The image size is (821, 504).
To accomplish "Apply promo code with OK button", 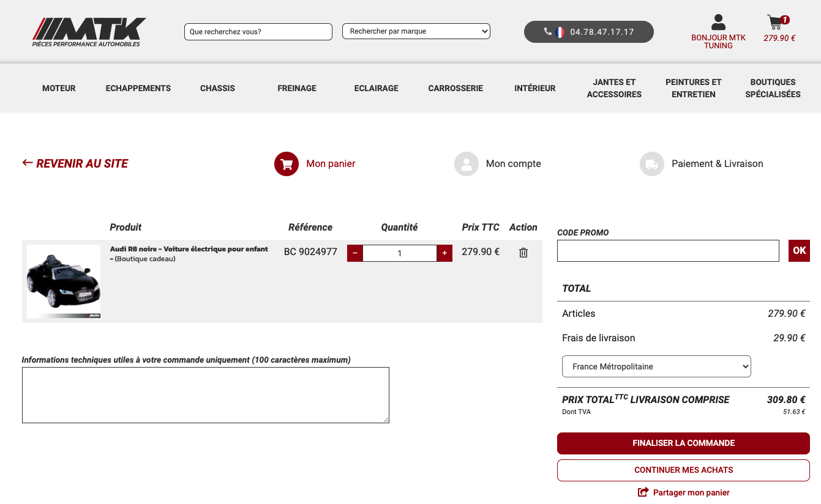I will [x=800, y=251].
